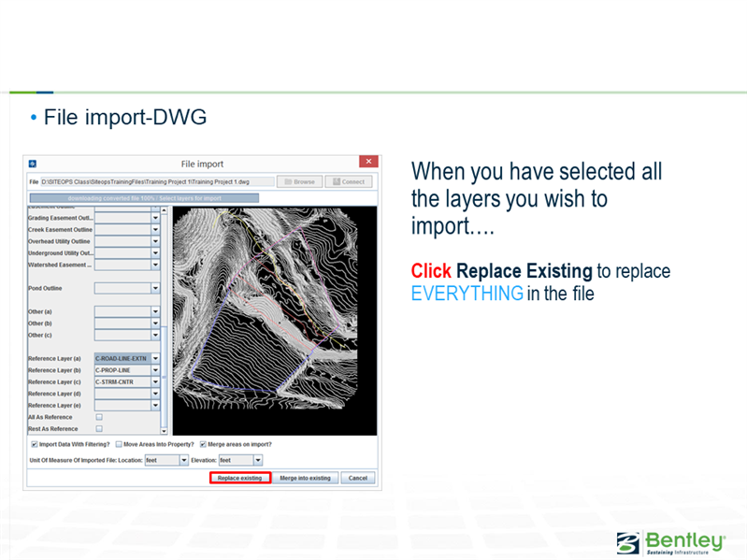747x560 pixels.
Task: Open Other (b) layer dropdown
Action: [x=155, y=323]
